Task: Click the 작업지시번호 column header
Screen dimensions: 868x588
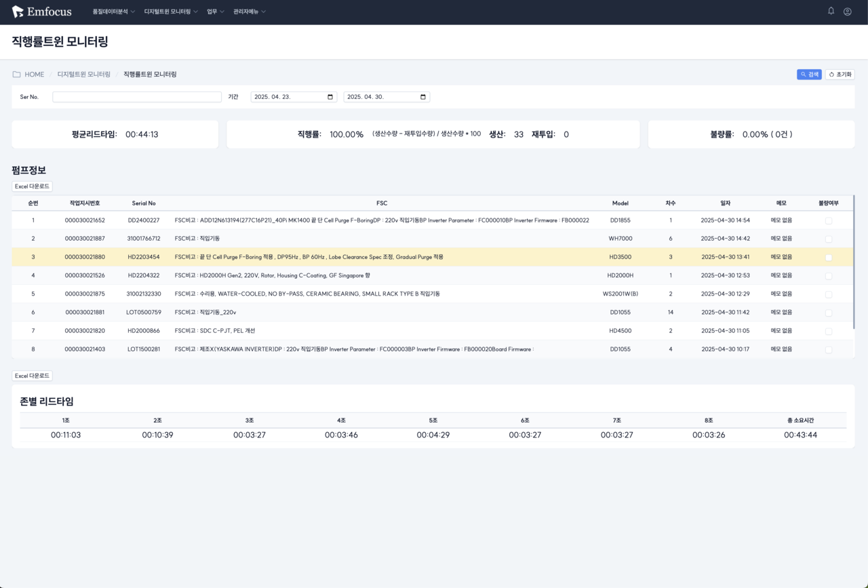Action: pyautogui.click(x=85, y=203)
